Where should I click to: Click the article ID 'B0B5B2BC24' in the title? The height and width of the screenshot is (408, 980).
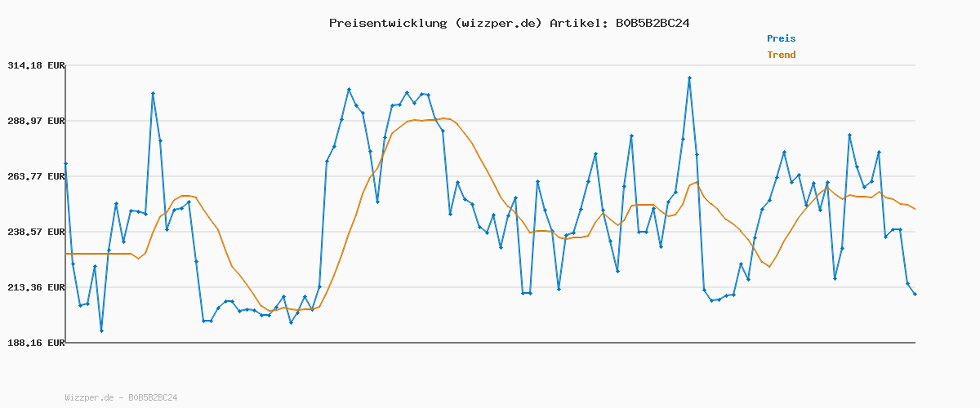coord(649,23)
